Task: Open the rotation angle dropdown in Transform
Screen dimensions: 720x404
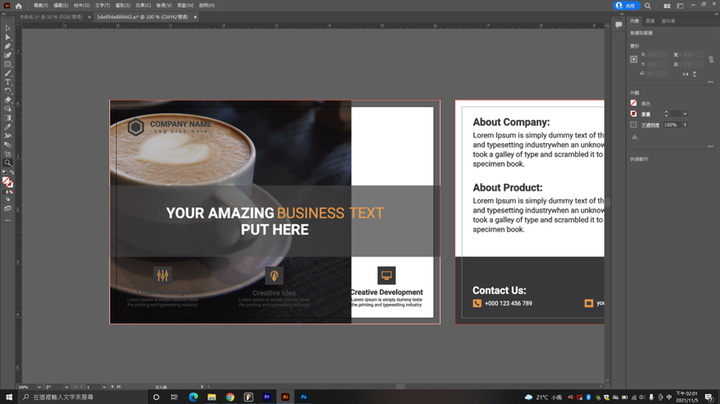Action: tap(663, 74)
